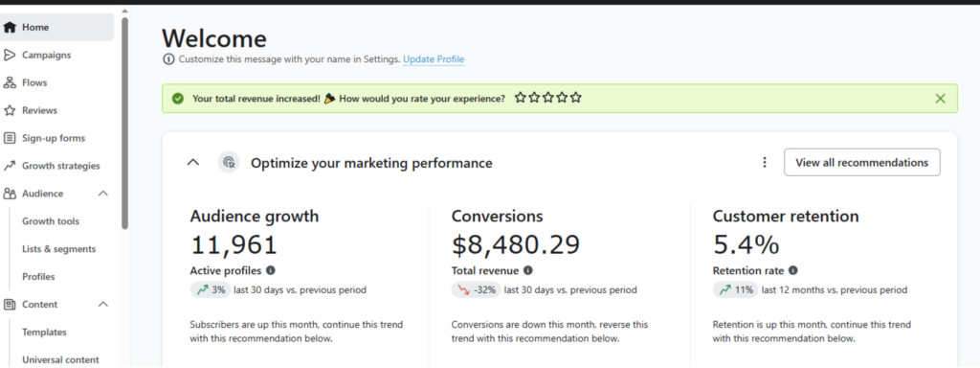The width and height of the screenshot is (980, 368).
Task: Click the target icon beside Optimize heading
Action: [229, 163]
